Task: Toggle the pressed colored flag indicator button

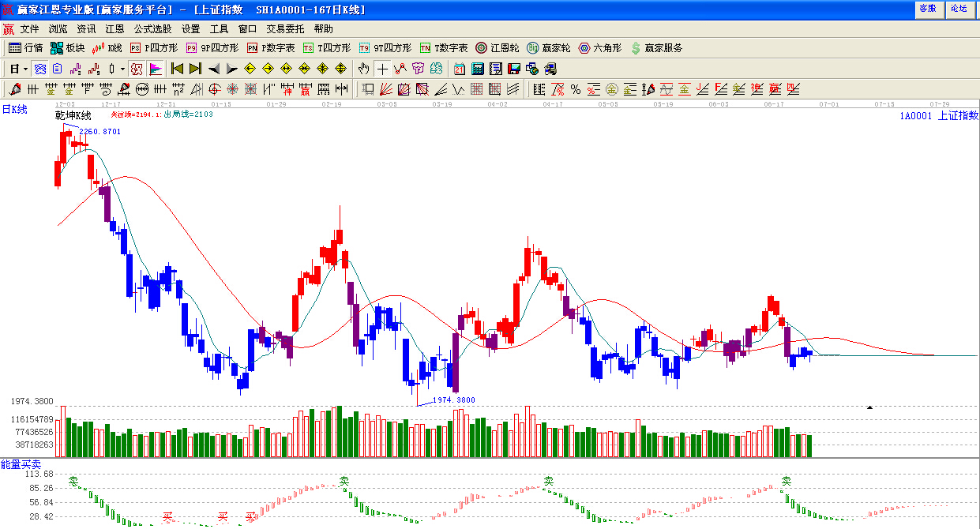Action: pyautogui.click(x=156, y=69)
